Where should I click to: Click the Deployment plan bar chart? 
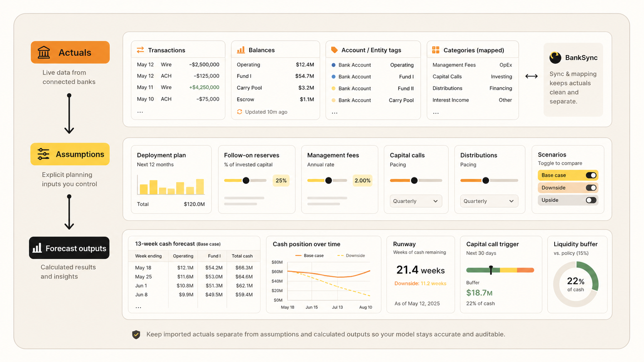click(x=171, y=185)
